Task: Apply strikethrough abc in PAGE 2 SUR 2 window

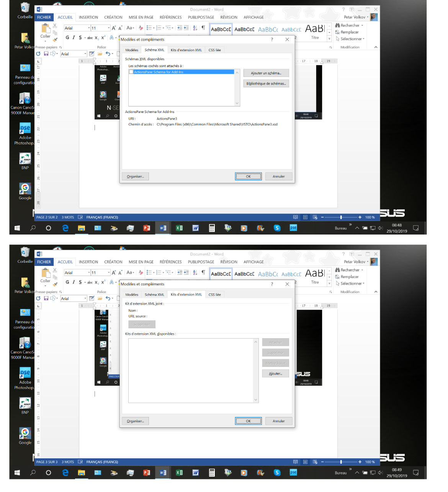Action: tap(90, 37)
